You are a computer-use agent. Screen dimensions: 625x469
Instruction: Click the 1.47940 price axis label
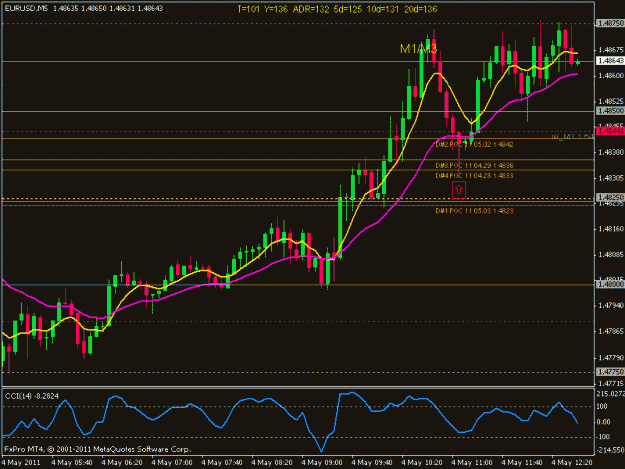[x=611, y=306]
